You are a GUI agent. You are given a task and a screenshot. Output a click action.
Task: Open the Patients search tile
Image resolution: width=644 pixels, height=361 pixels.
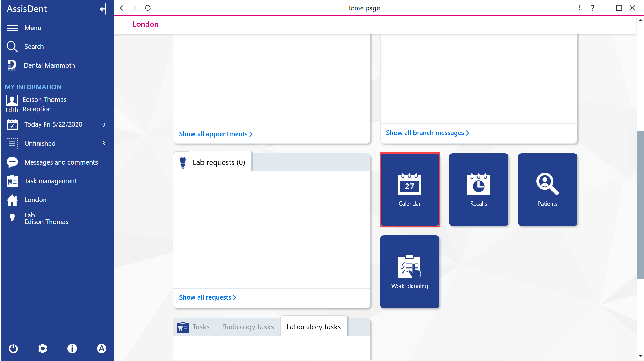click(547, 190)
